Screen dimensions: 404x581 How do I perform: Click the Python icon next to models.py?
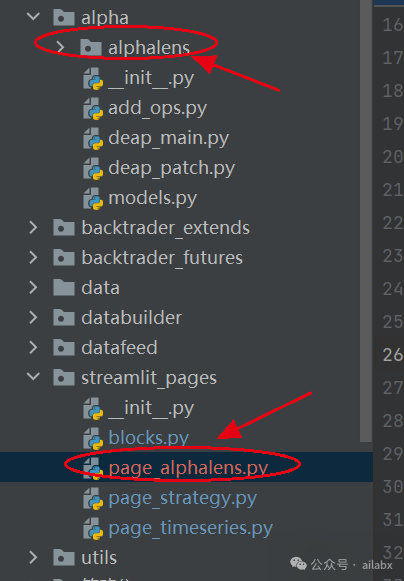[93, 199]
